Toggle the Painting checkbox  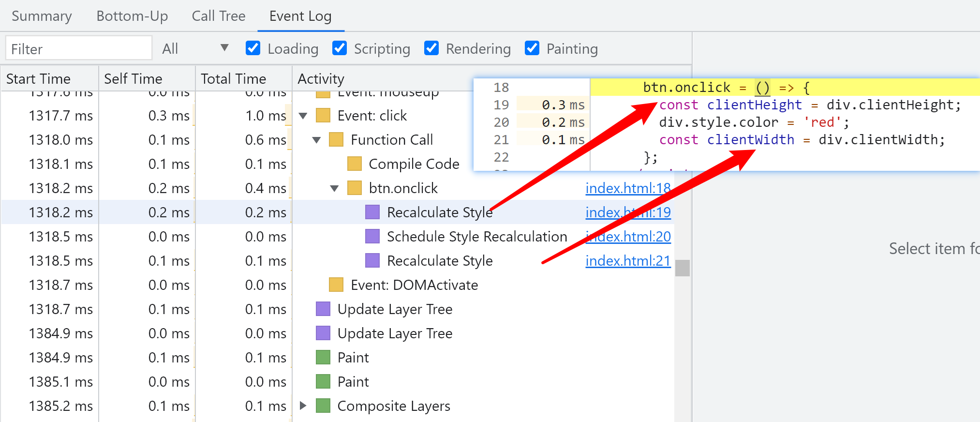point(532,48)
